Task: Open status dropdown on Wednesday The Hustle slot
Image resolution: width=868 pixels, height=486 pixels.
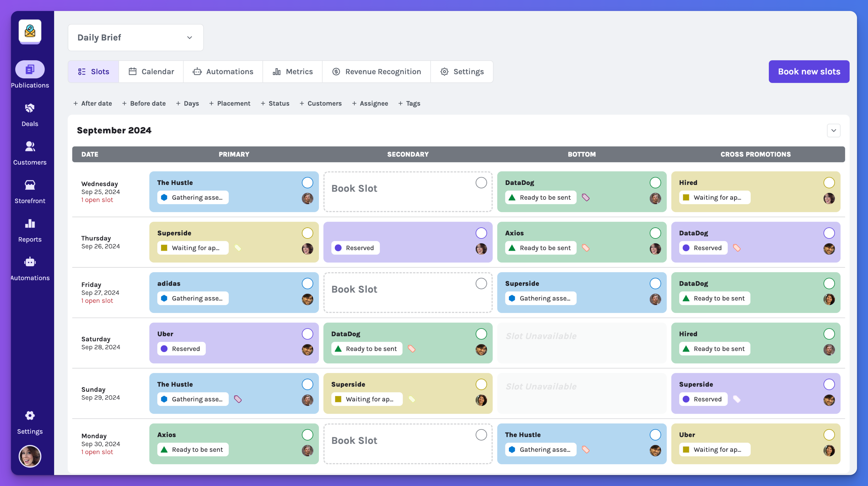Action: point(193,198)
